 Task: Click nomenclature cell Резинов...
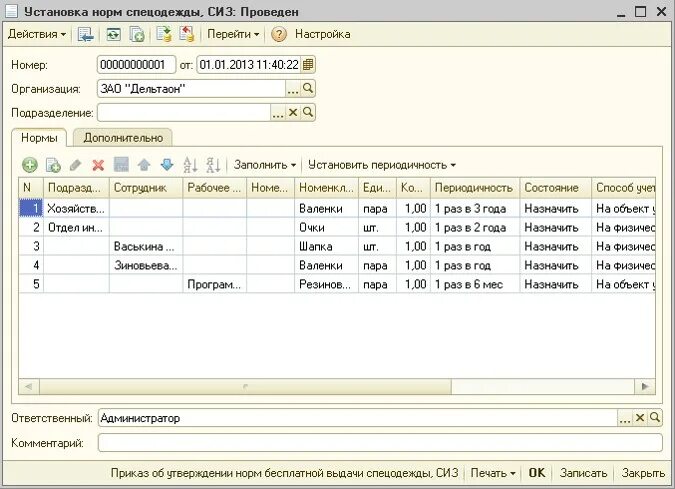coord(326,284)
